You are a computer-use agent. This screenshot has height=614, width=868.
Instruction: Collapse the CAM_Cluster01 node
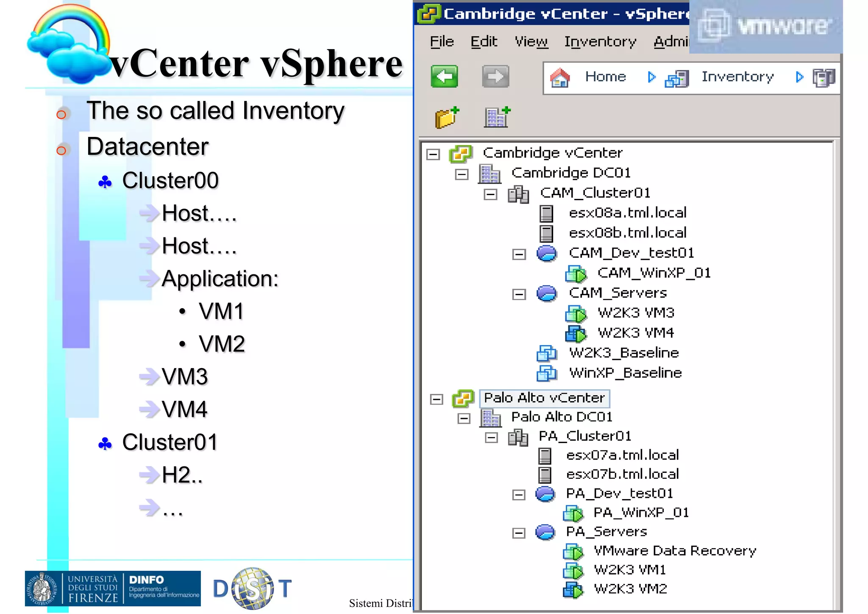pyautogui.click(x=490, y=194)
